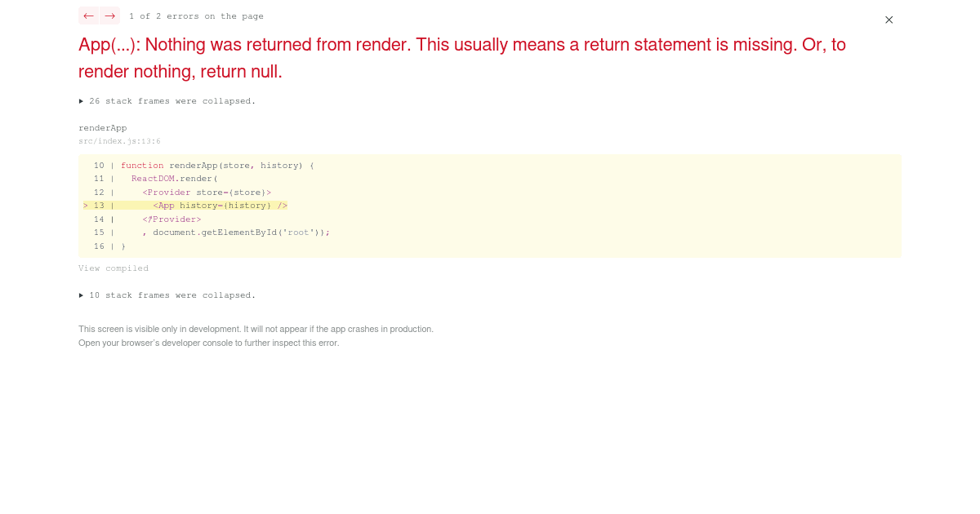Screen dimensions: 980x514
Task: Dismiss the error overlay with the X icon
Action: [x=889, y=20]
